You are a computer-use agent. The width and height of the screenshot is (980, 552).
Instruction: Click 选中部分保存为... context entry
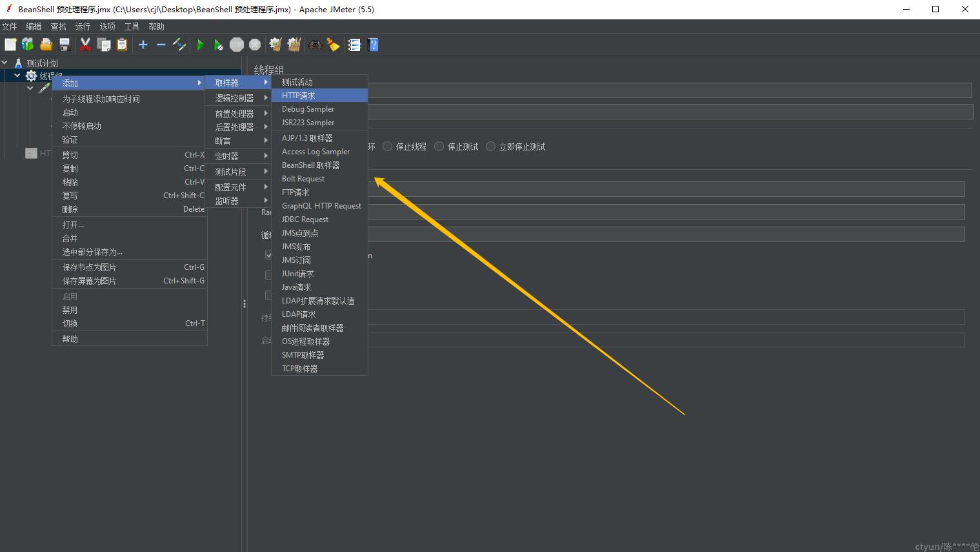click(x=130, y=252)
